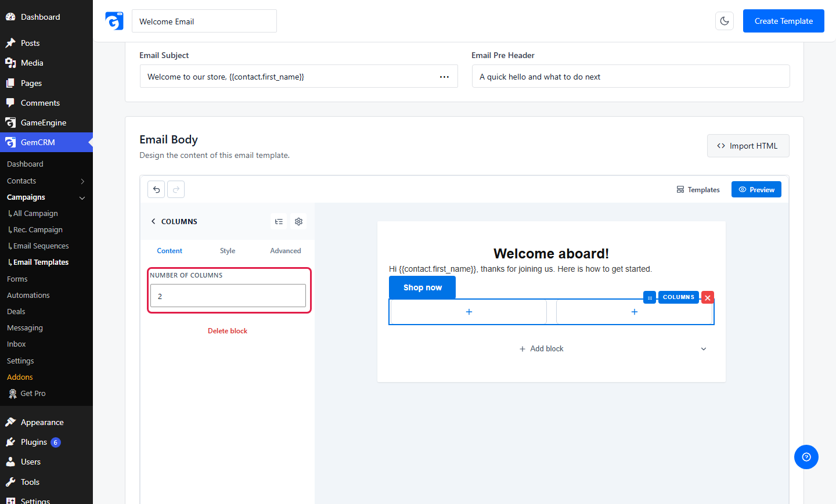Open the gear settings icon in Columns panel
This screenshot has height=504, width=836.
point(299,221)
